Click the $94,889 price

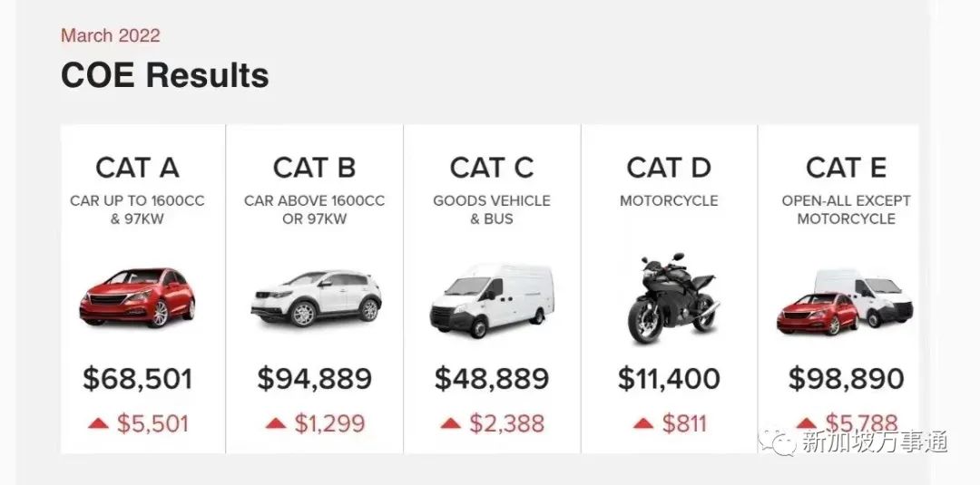pyautogui.click(x=315, y=378)
